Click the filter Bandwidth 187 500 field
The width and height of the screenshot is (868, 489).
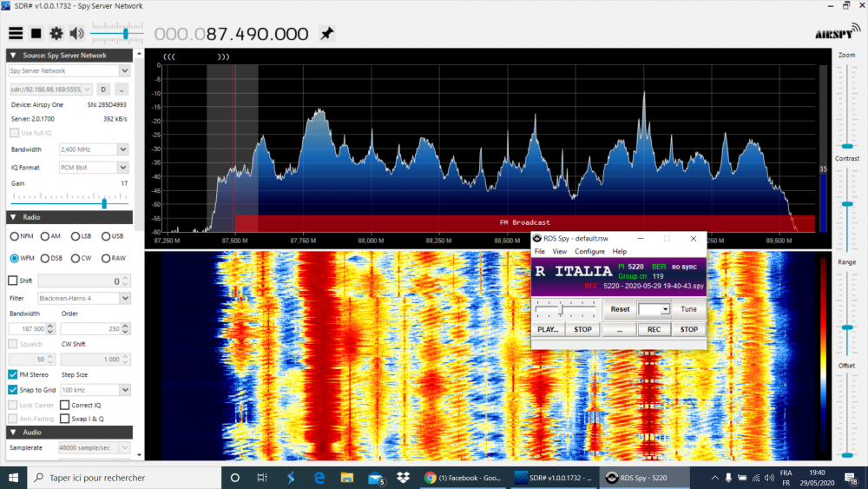[28, 329]
